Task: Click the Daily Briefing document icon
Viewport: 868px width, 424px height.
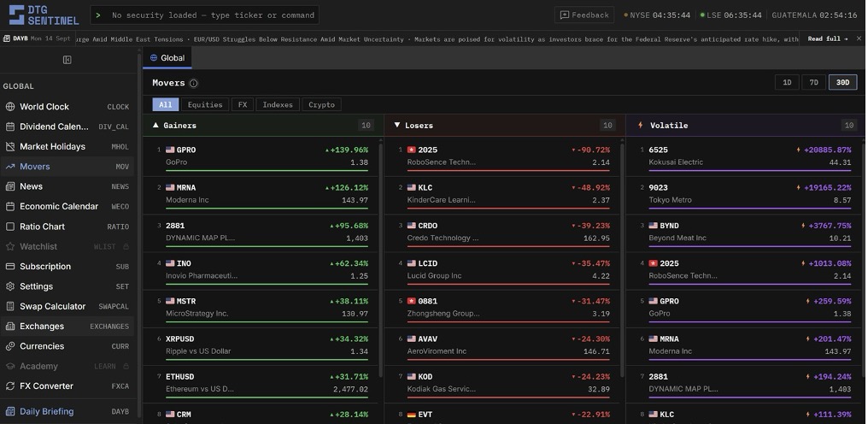Action: pos(10,411)
